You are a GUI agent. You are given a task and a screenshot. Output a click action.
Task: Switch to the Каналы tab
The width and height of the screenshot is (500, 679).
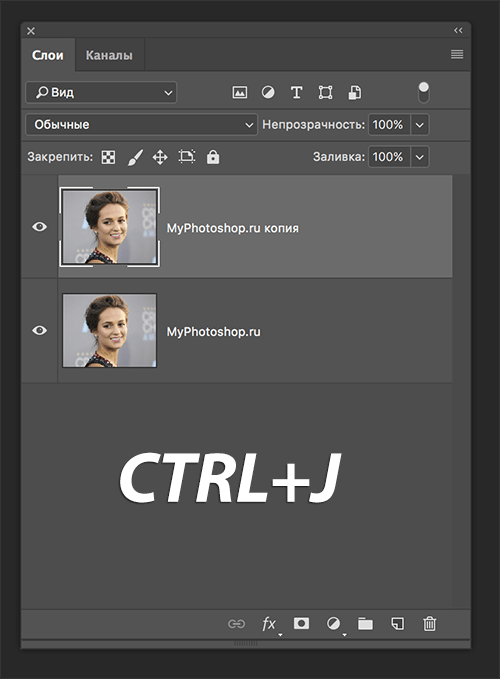click(109, 55)
